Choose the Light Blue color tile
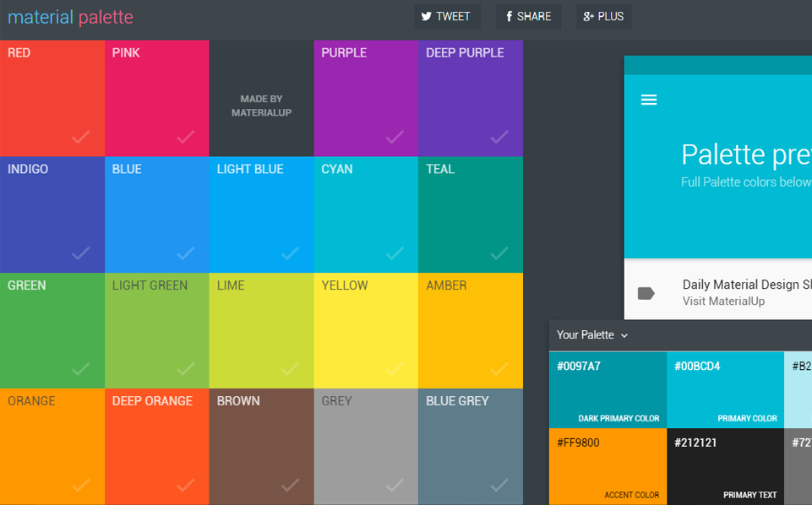Screen dimensions: 812x505 click(x=261, y=214)
